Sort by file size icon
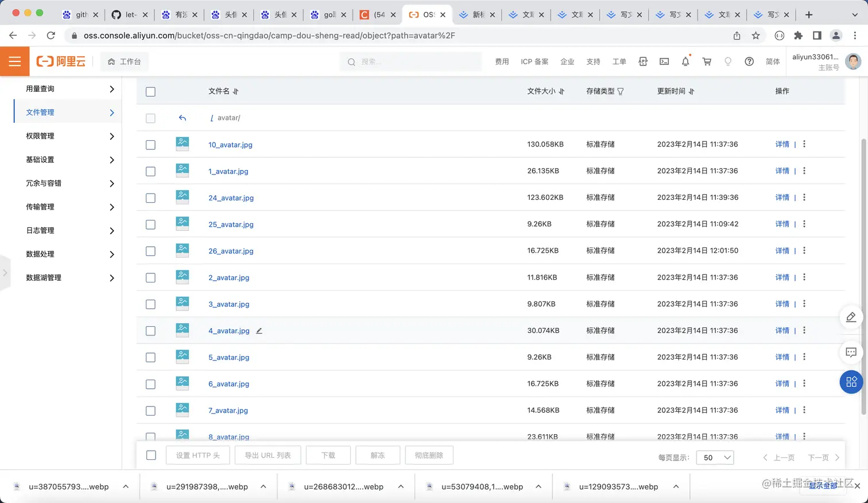The image size is (868, 503). [x=561, y=91]
